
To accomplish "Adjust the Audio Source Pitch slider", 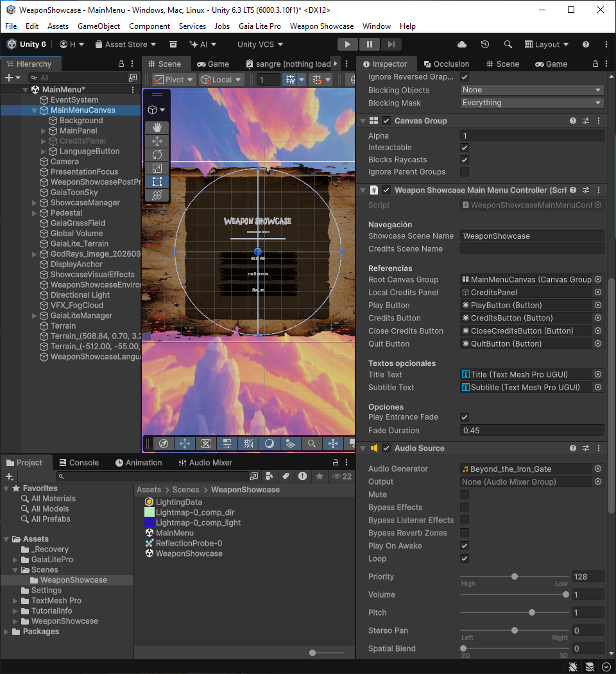I will point(515,612).
